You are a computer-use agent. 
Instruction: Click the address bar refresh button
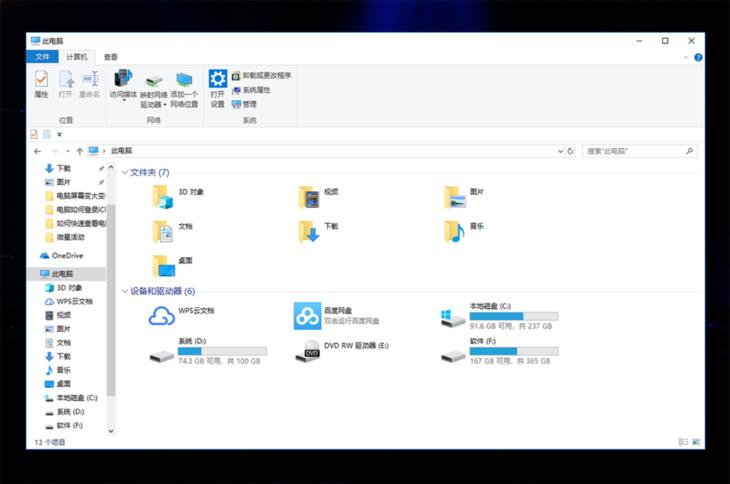pyautogui.click(x=570, y=151)
